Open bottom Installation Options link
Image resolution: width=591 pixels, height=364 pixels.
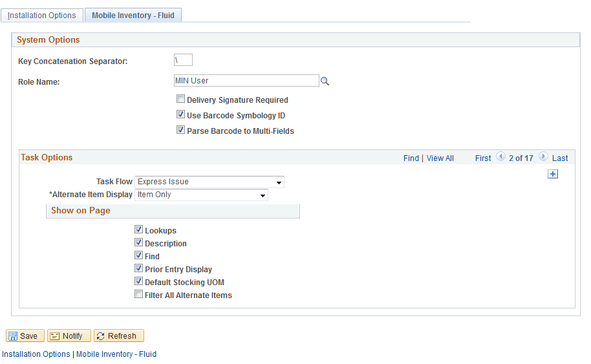pyautogui.click(x=36, y=354)
